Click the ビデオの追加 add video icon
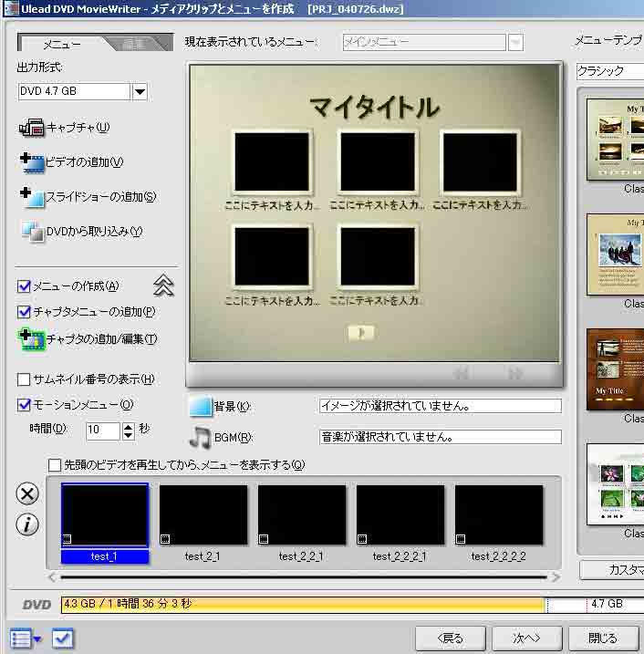The width and height of the screenshot is (644, 654). pos(32,162)
